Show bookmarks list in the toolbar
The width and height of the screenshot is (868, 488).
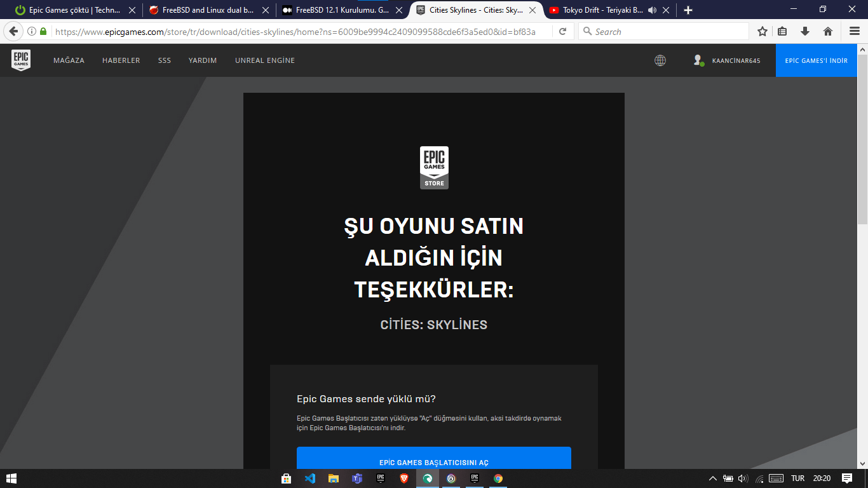pos(782,31)
